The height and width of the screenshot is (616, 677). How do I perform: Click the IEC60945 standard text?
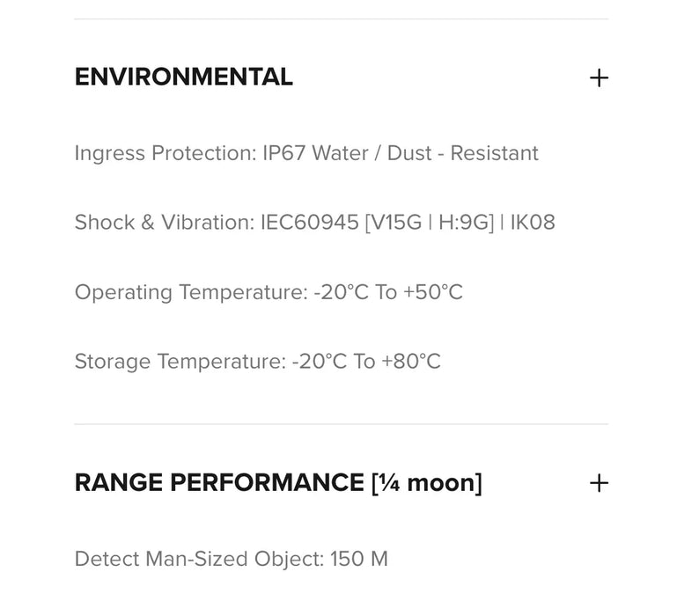click(x=309, y=223)
